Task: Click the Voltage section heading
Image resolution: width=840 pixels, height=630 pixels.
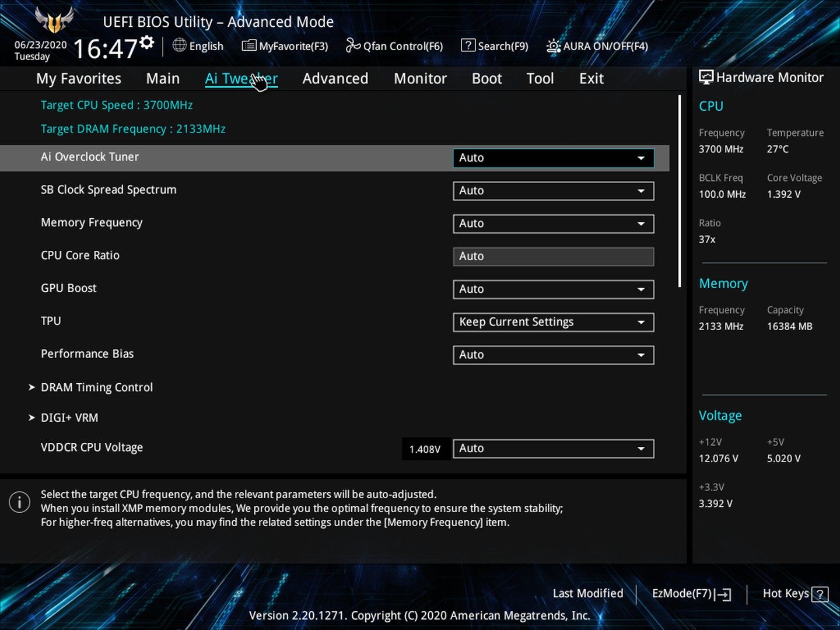Action: click(720, 416)
